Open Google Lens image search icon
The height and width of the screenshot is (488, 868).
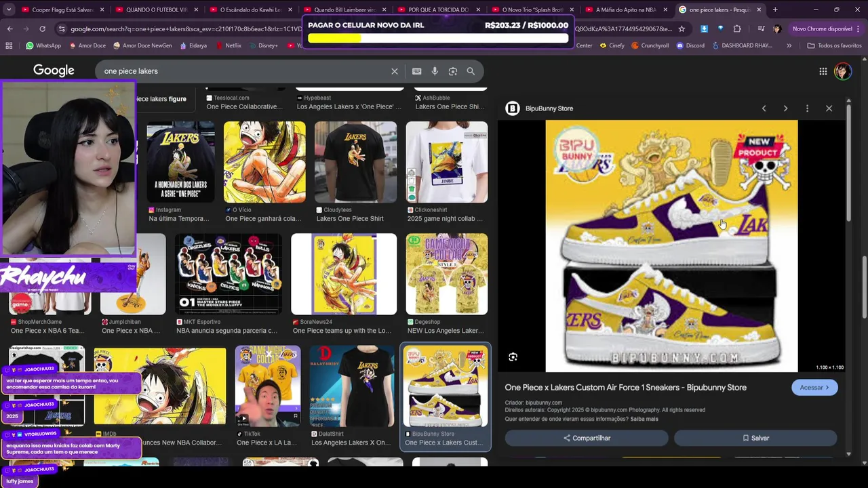click(452, 71)
